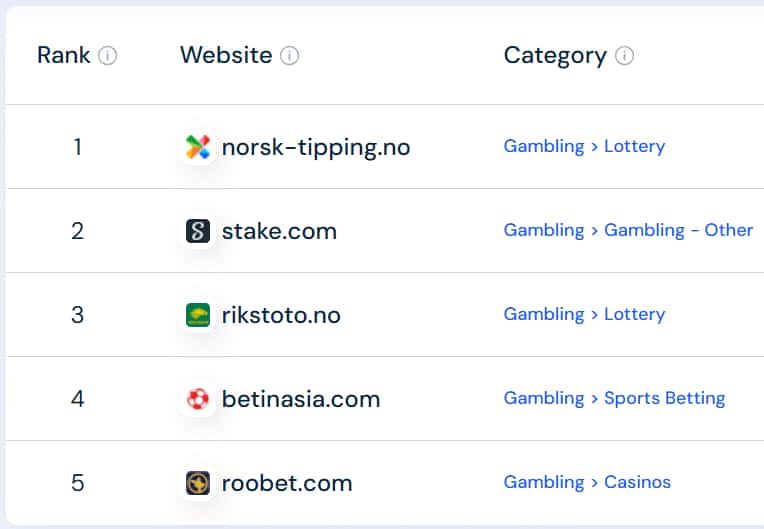Select norsk-tipping's Gambling > Lottery category link
This screenshot has height=529, width=764.
(x=584, y=146)
